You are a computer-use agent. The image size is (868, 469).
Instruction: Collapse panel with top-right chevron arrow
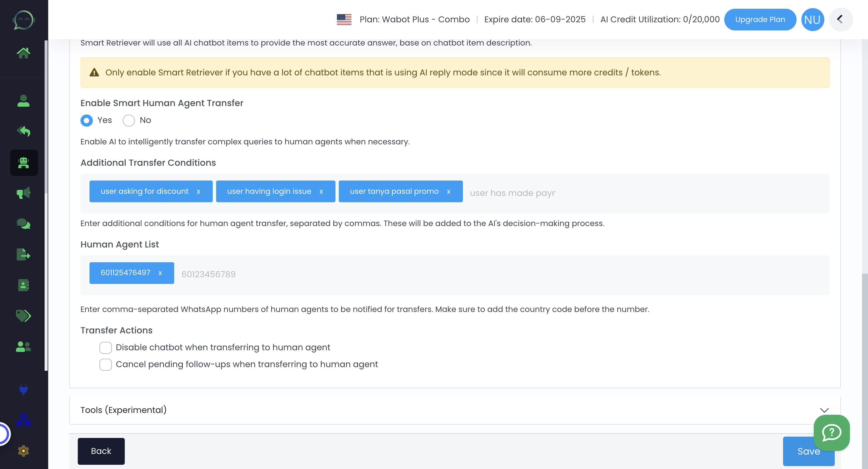(x=840, y=20)
